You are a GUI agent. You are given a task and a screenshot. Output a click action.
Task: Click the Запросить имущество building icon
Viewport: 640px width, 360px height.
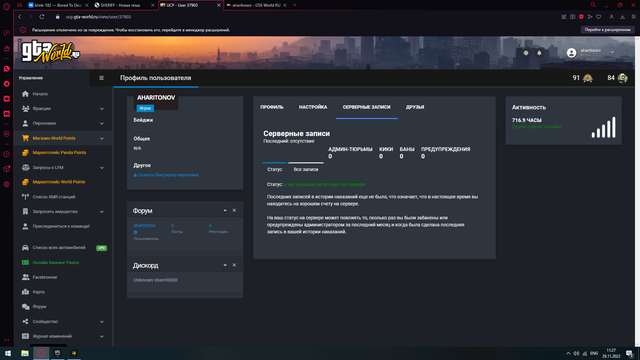[25, 211]
